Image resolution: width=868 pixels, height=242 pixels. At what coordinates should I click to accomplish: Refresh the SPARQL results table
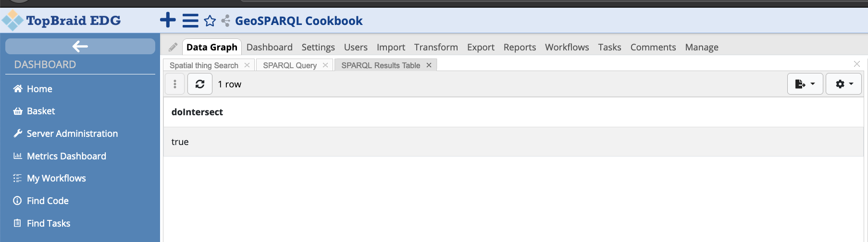(200, 84)
